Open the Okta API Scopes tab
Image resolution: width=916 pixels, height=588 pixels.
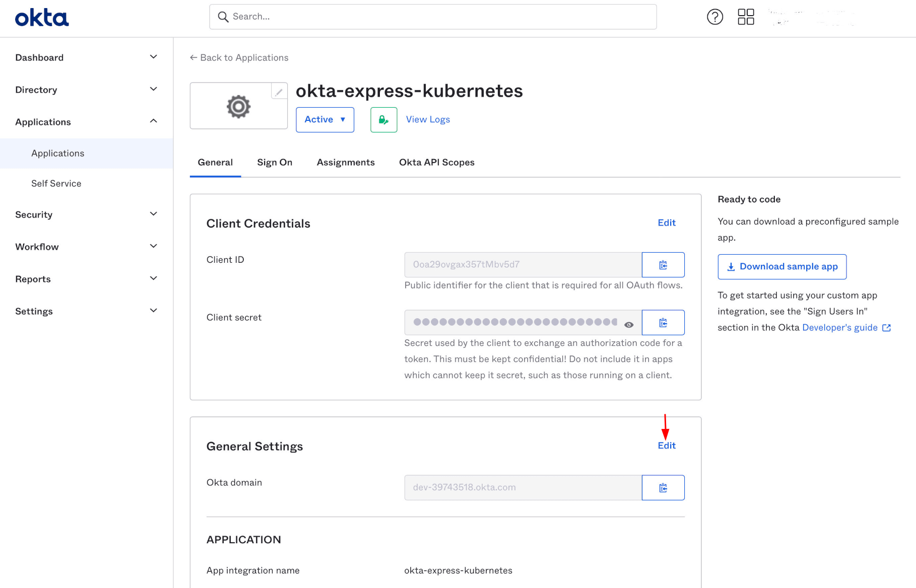(x=436, y=162)
